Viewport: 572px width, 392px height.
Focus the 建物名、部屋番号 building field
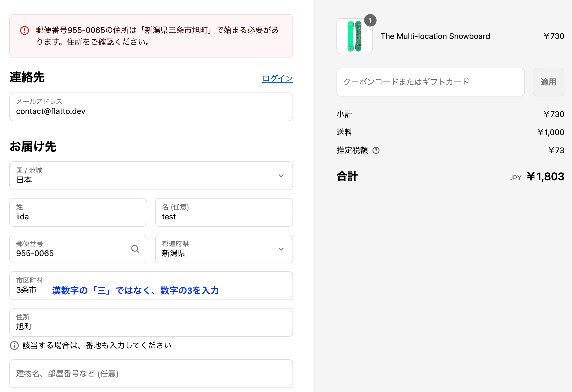coord(151,374)
